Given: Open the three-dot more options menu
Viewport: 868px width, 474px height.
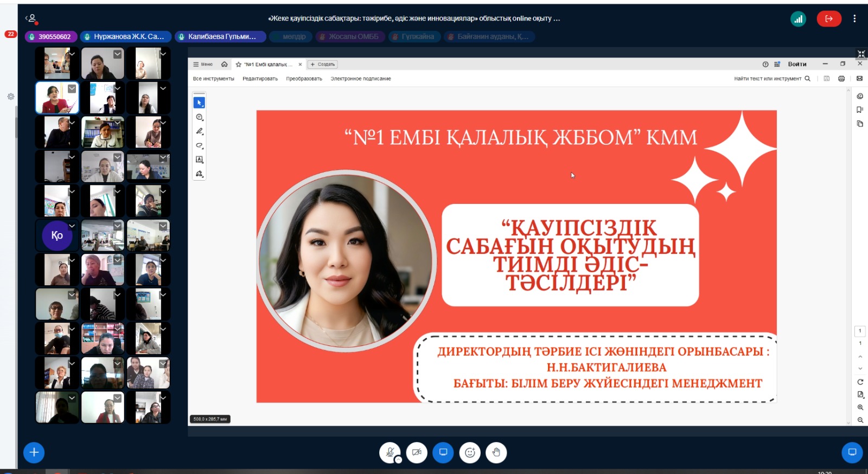Looking at the screenshot, I should click(854, 19).
